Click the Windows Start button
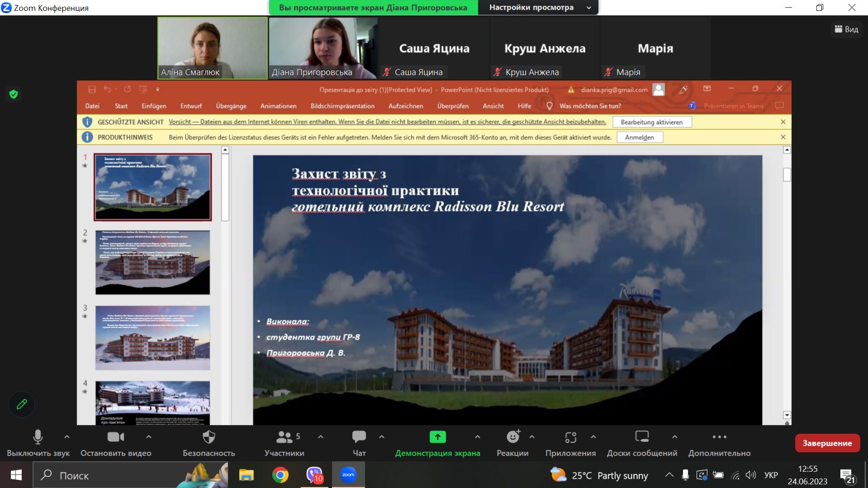868x488 pixels. click(x=16, y=476)
